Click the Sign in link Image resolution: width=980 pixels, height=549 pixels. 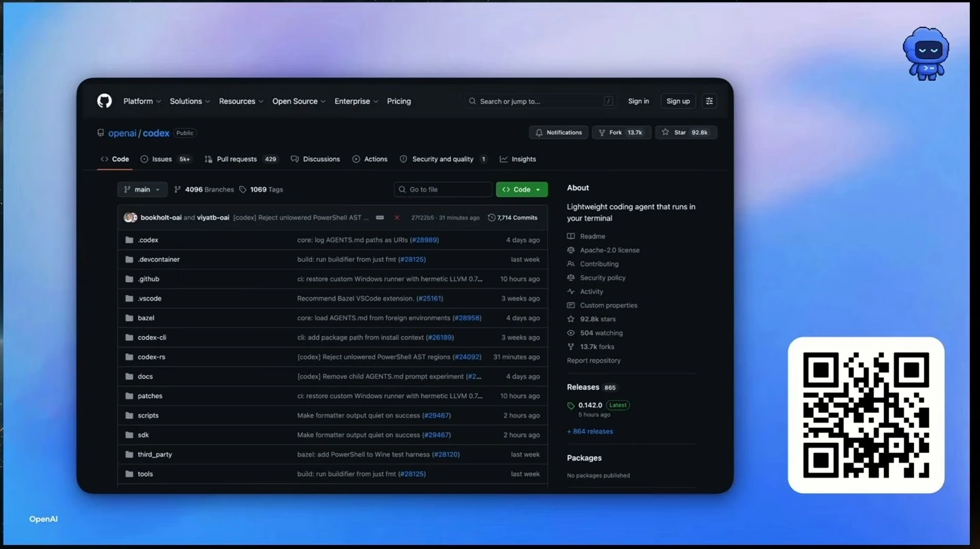pos(638,101)
